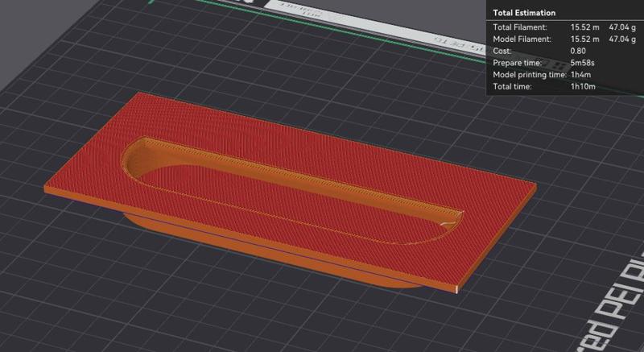Click Model Filament's 15.52 m length value
644x352 pixels.
584,39
